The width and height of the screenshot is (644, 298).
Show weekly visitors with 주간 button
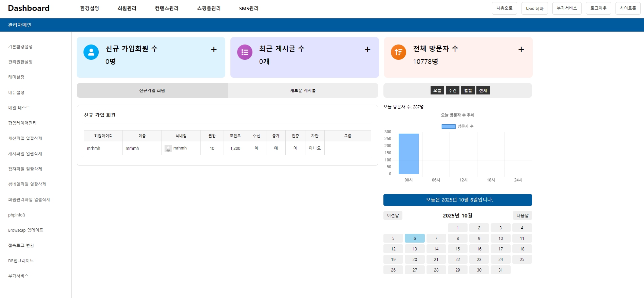pyautogui.click(x=453, y=90)
